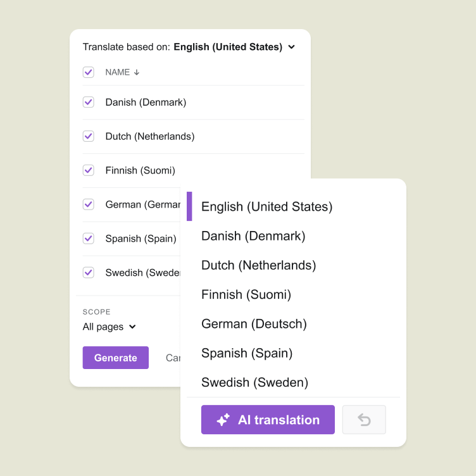The height and width of the screenshot is (476, 476).
Task: Toggle the German checkbox in the list
Action: point(89,204)
